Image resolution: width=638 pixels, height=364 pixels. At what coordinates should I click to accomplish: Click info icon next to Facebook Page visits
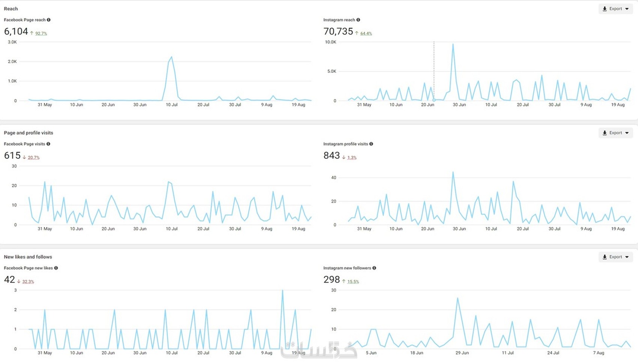click(x=48, y=144)
